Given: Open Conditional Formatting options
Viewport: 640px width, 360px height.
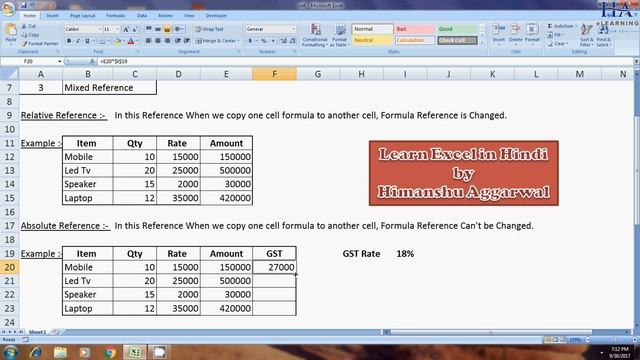Looking at the screenshot, I should coord(315,35).
